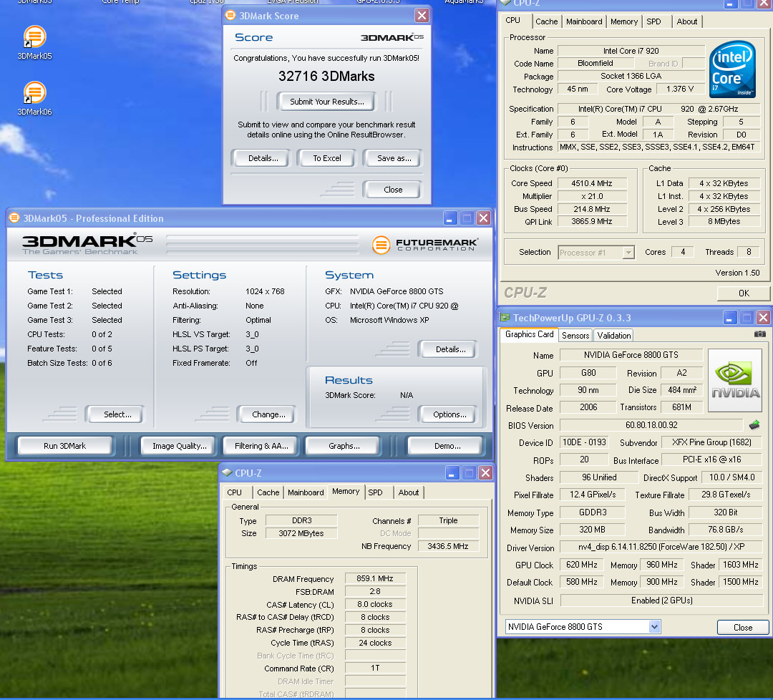
Task: Switch to CPU tab in bottom CPU-Z window
Action: click(x=235, y=492)
